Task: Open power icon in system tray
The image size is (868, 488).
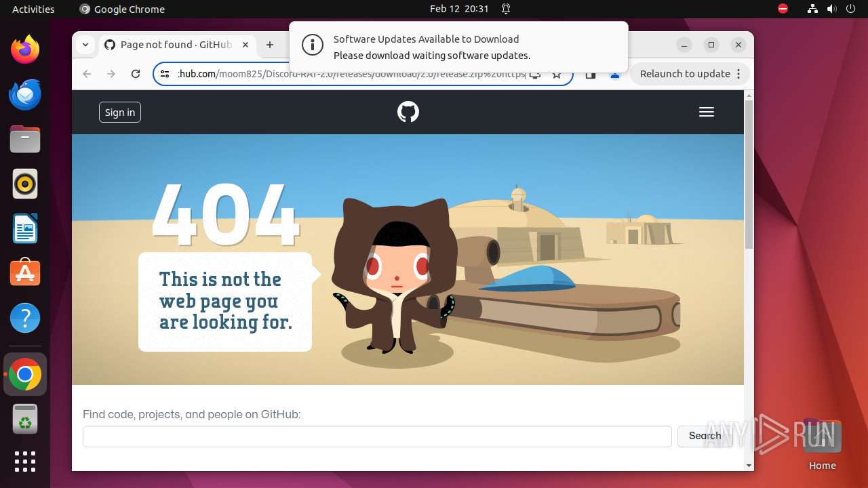Action: 850,9
